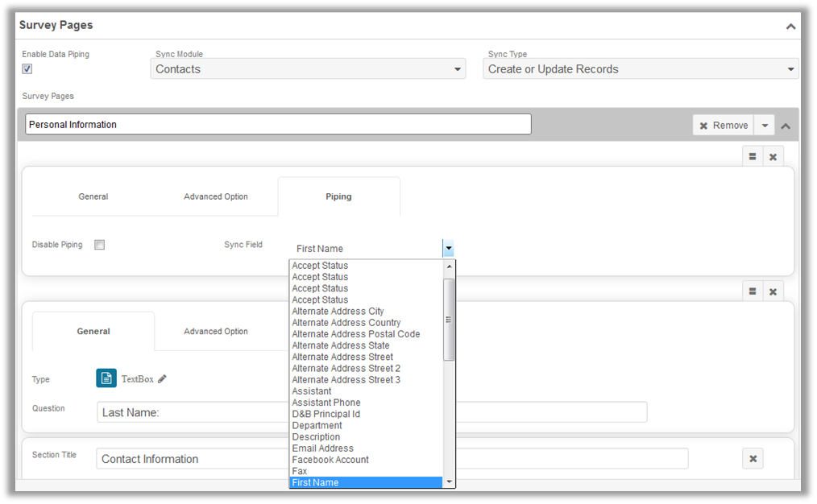Uncheck Enable Data Piping checkbox
The width and height of the screenshot is (817, 504).
27,69
